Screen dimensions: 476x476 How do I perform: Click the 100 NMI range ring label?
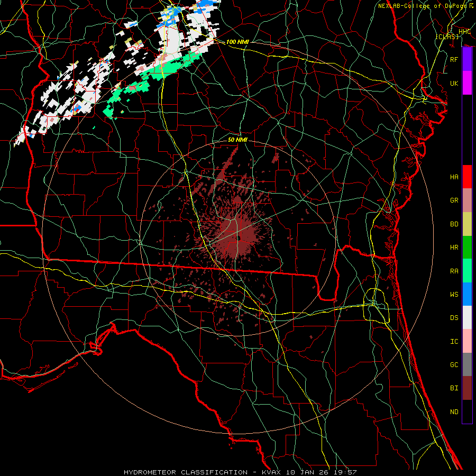237,42
